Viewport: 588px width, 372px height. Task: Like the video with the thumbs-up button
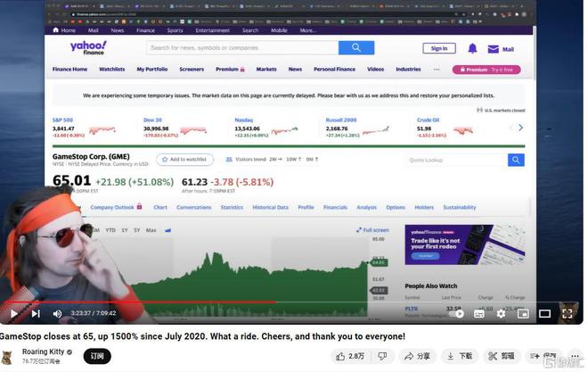coord(350,356)
